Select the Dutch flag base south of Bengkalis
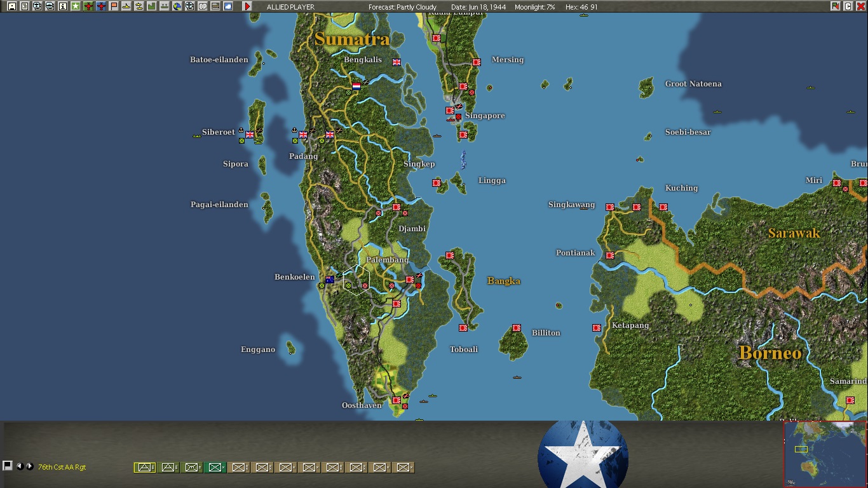The height and width of the screenshot is (488, 868). 356,86
